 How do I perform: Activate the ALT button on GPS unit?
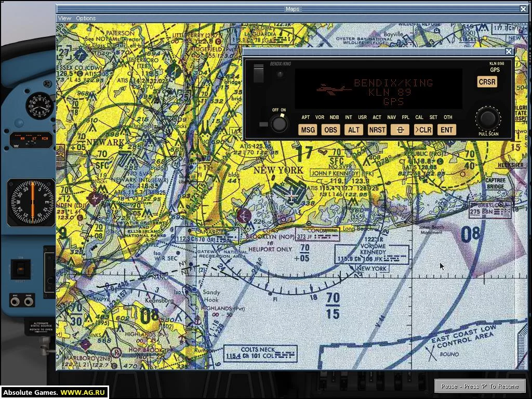pyautogui.click(x=353, y=130)
